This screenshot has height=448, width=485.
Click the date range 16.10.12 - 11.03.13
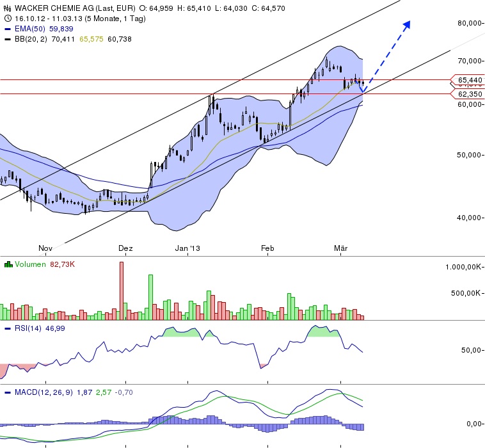click(x=49, y=19)
